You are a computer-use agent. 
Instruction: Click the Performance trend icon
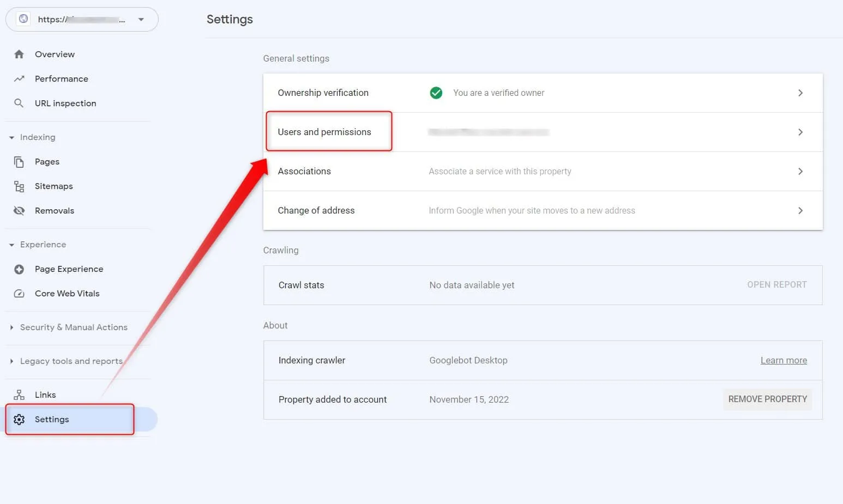click(x=19, y=78)
